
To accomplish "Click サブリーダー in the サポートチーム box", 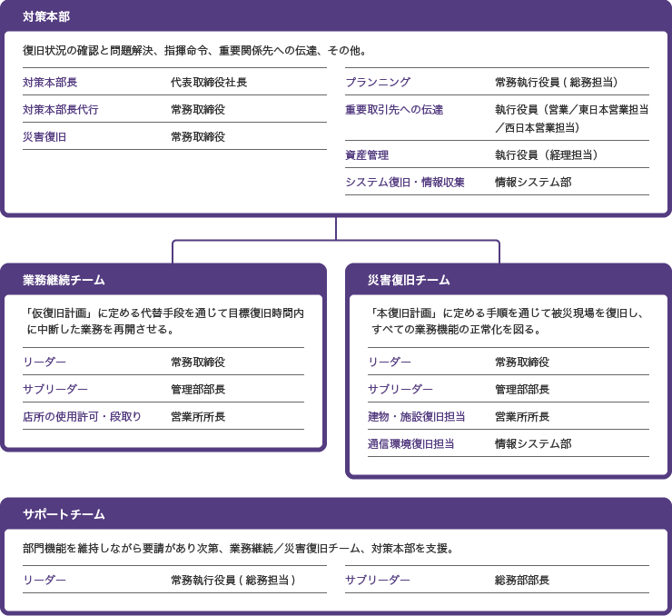I will point(378,580).
